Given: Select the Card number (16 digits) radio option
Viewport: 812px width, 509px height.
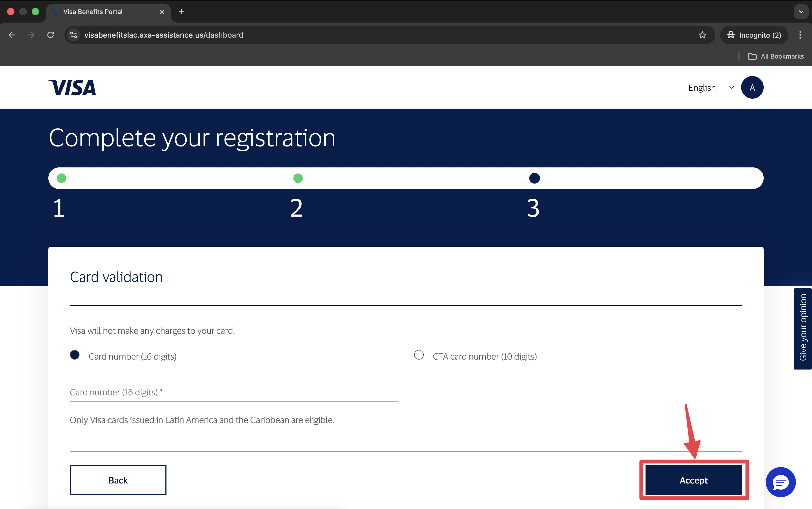Looking at the screenshot, I should 75,355.
